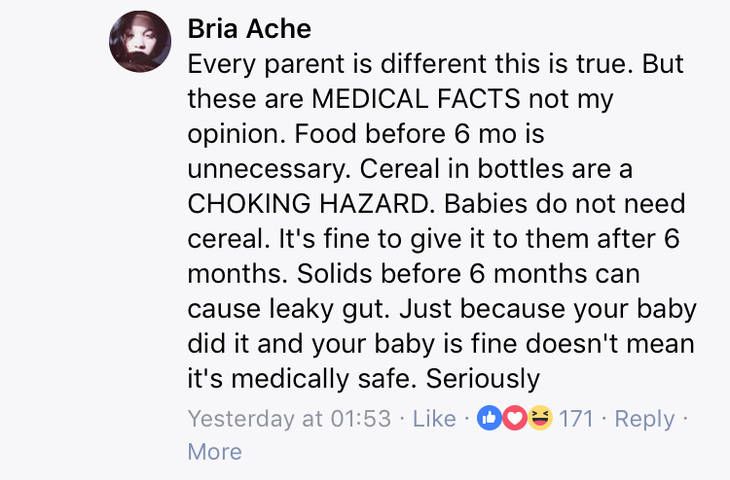This screenshot has width=730, height=480.
Task: Click the "MEDICAL FACTS" text in the comment
Action: tap(411, 99)
